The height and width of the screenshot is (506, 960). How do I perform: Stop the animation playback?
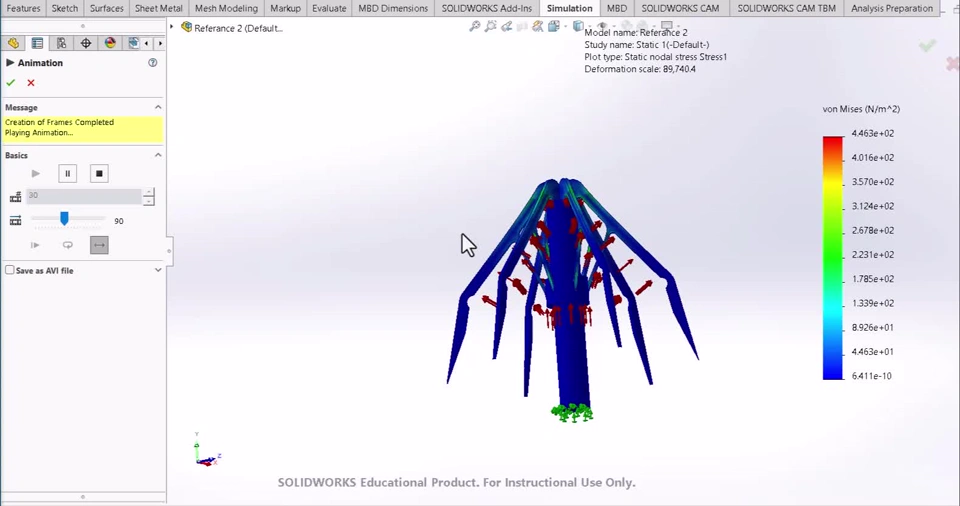click(99, 173)
